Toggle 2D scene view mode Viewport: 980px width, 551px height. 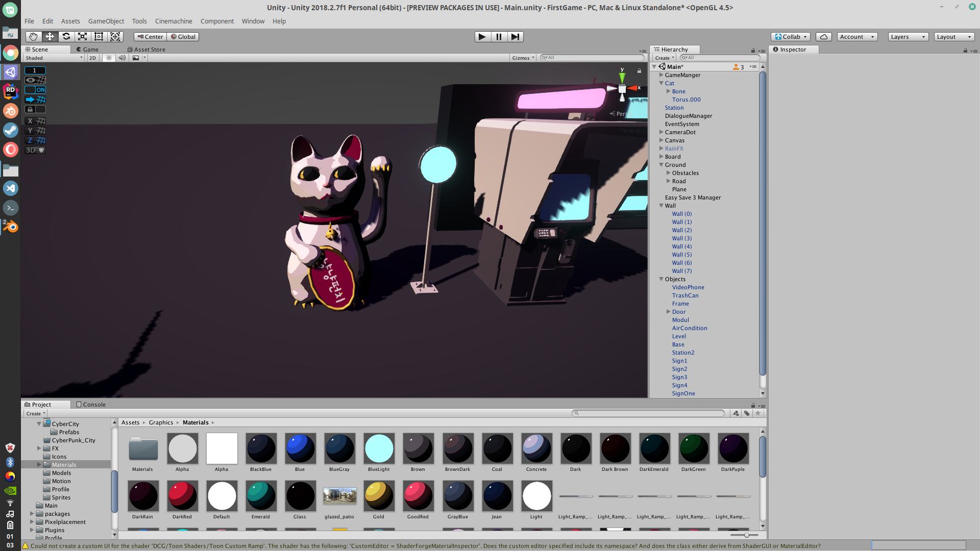click(x=92, y=58)
